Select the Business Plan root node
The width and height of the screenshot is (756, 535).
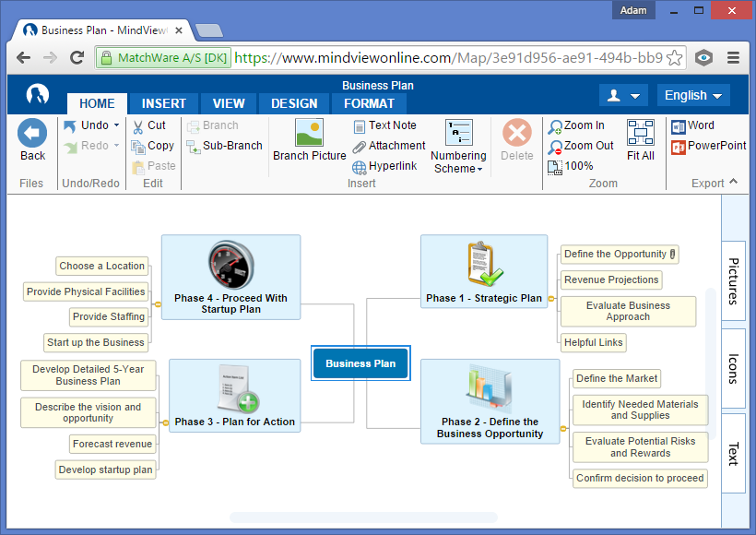tap(360, 363)
